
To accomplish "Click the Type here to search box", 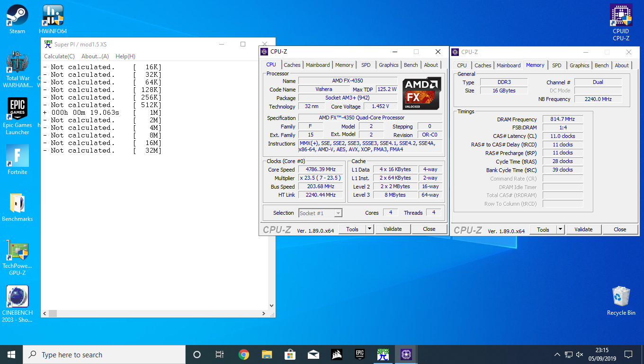I will (104, 355).
